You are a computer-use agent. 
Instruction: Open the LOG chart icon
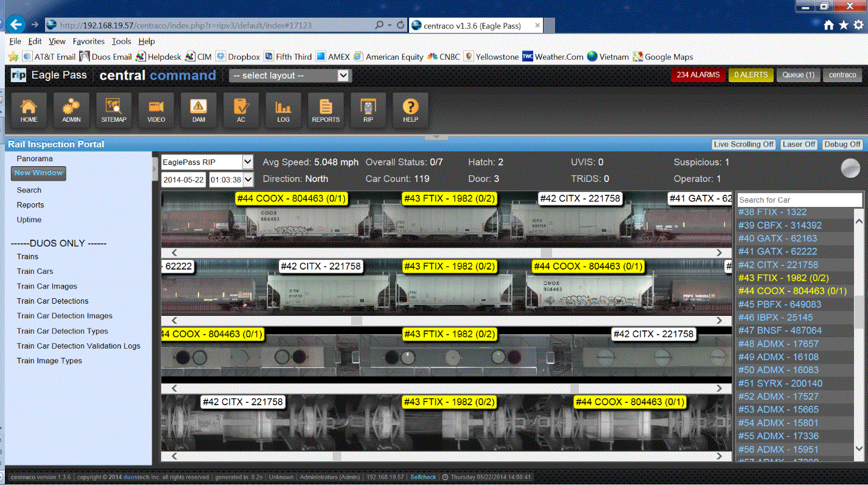[283, 110]
